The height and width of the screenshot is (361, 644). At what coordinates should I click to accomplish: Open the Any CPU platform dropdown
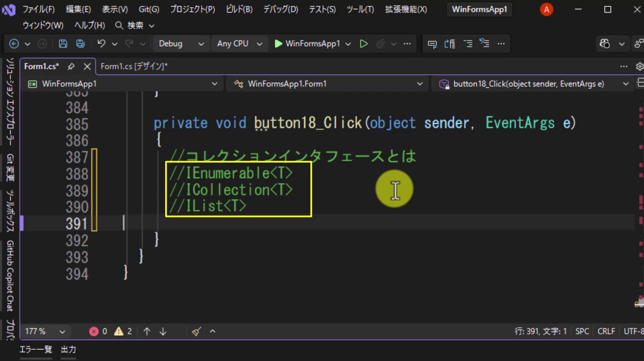[239, 44]
